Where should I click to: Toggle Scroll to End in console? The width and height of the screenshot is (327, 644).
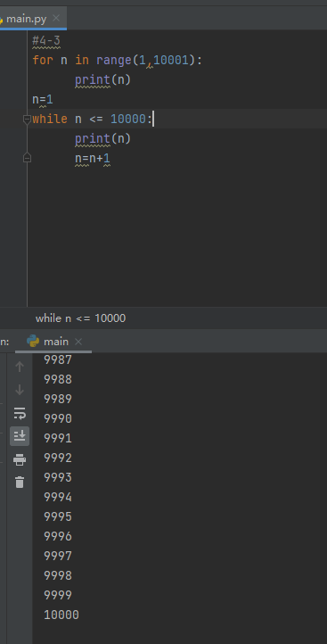(20, 436)
